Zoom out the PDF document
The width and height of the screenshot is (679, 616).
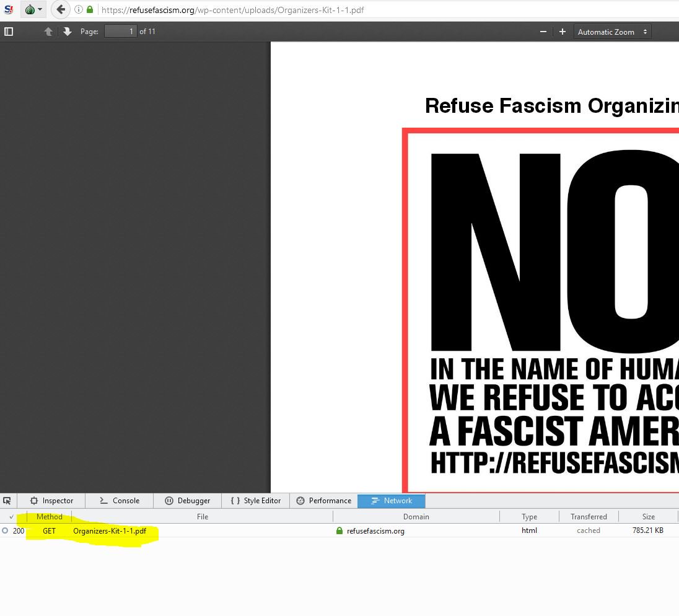pos(543,32)
